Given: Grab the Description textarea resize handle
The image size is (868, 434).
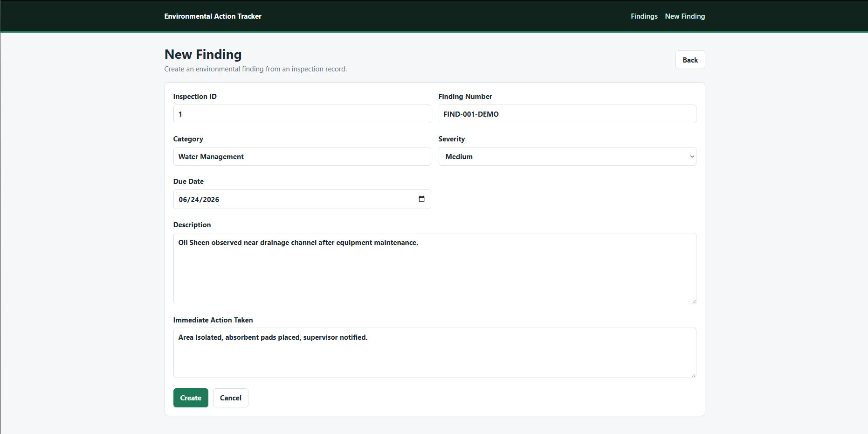Looking at the screenshot, I should pos(693,301).
